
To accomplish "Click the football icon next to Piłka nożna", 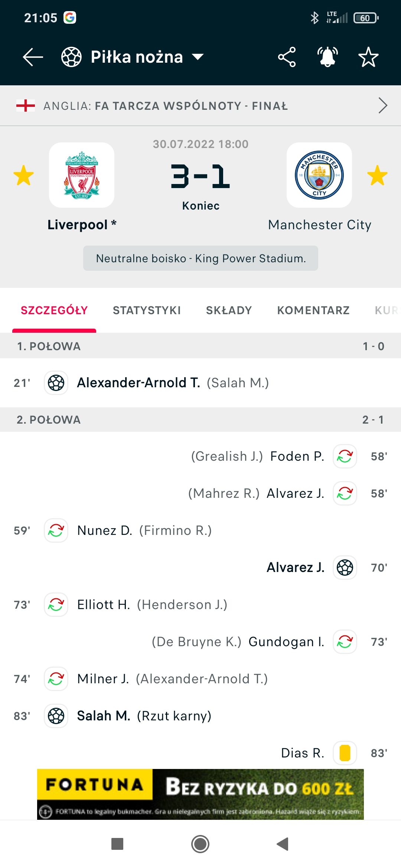I will click(71, 57).
